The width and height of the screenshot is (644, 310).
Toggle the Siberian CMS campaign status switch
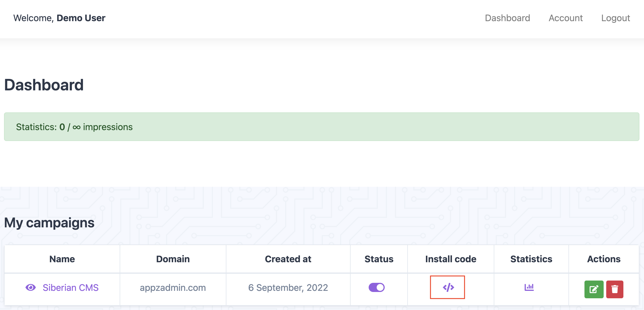[376, 287]
